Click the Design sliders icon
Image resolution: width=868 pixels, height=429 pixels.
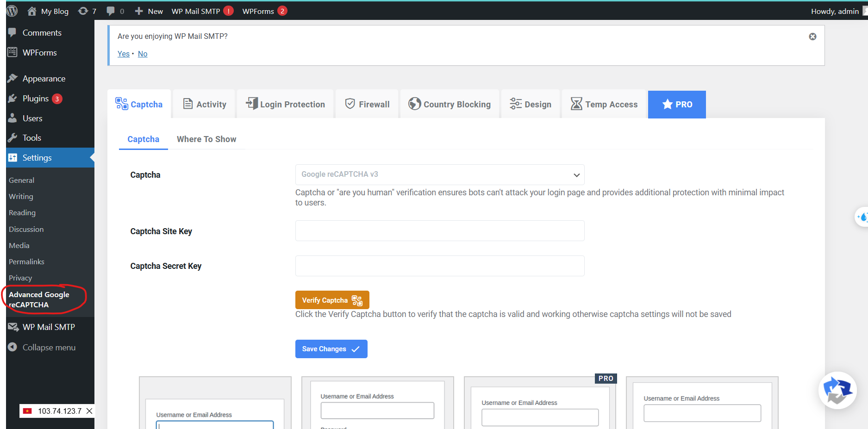point(516,104)
